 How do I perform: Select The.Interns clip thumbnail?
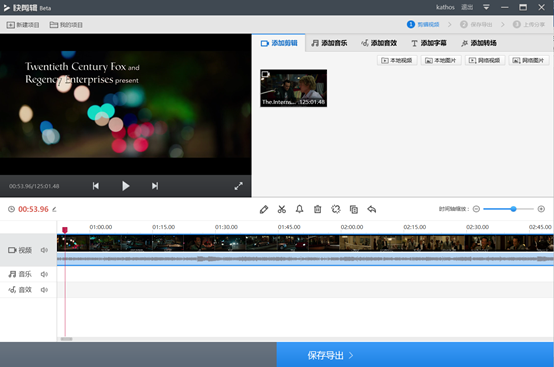pyautogui.click(x=294, y=88)
